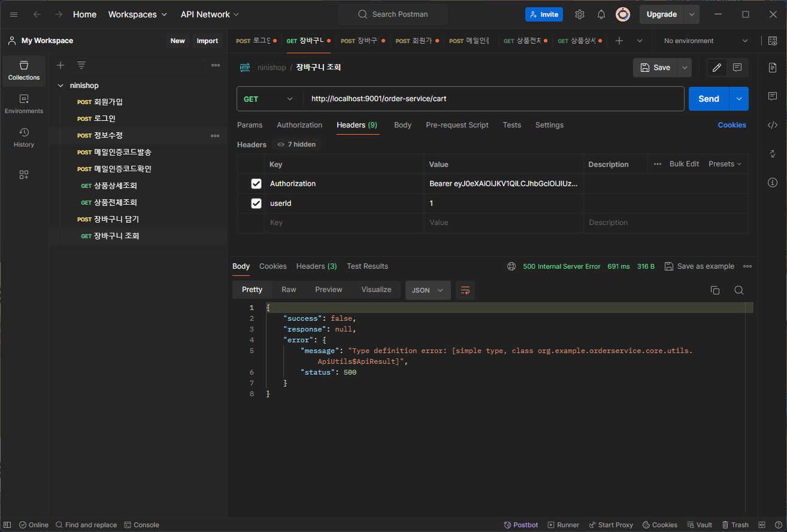Click the Import button
Image resolution: width=787 pixels, height=532 pixels.
point(207,41)
